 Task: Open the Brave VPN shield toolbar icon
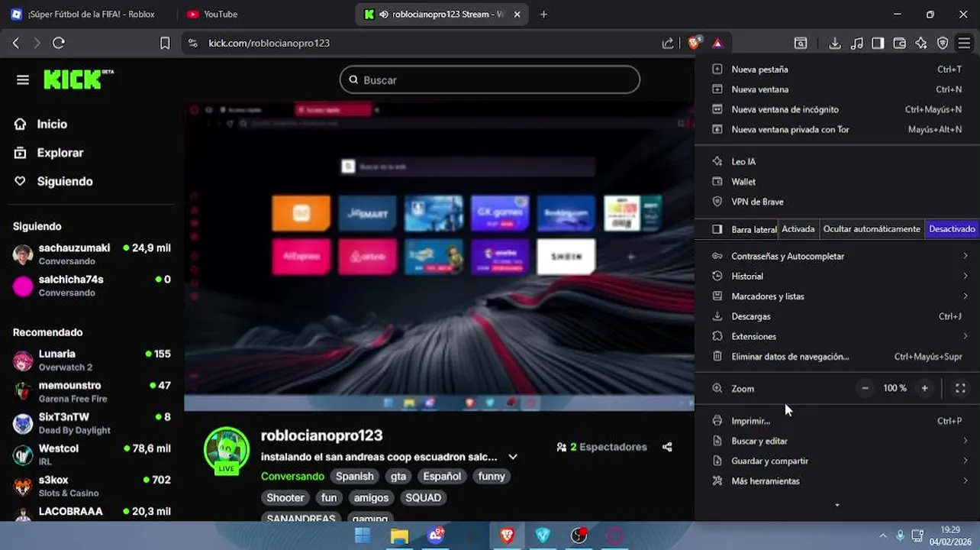coord(943,44)
